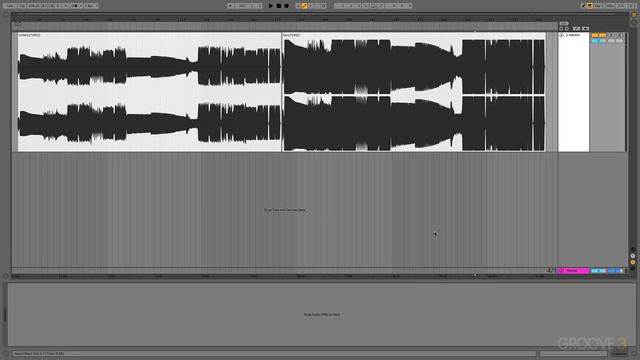Click the Link button in control bar
640x360 pixels.
[x=9, y=6]
